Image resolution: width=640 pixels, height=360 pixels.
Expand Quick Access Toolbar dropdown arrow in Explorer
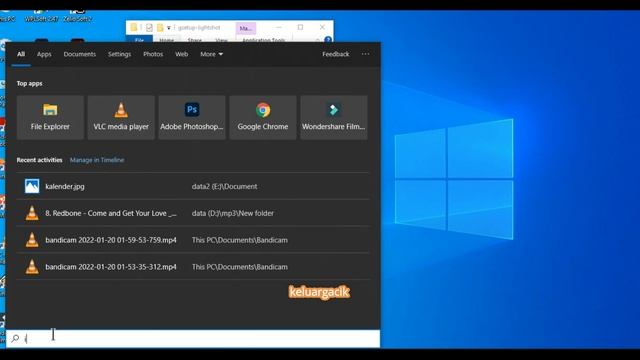[169, 28]
